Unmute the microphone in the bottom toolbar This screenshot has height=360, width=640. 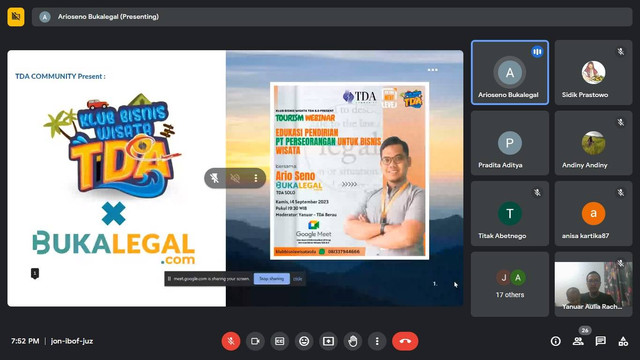[x=231, y=341]
